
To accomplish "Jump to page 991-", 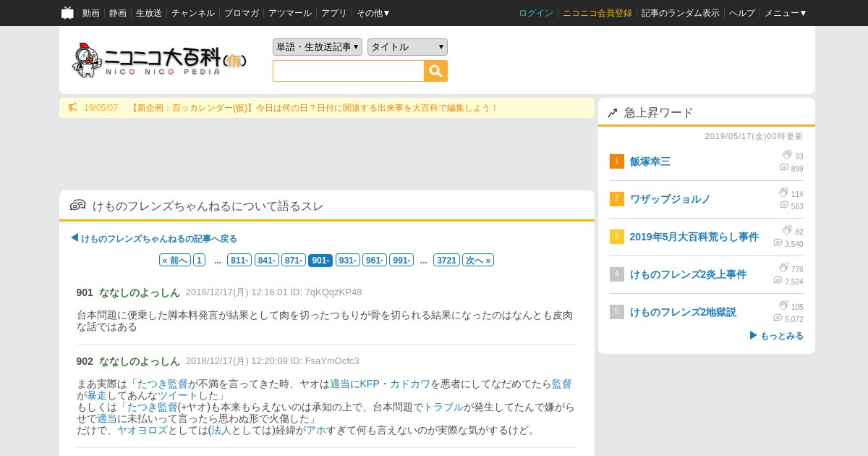I will (401, 261).
